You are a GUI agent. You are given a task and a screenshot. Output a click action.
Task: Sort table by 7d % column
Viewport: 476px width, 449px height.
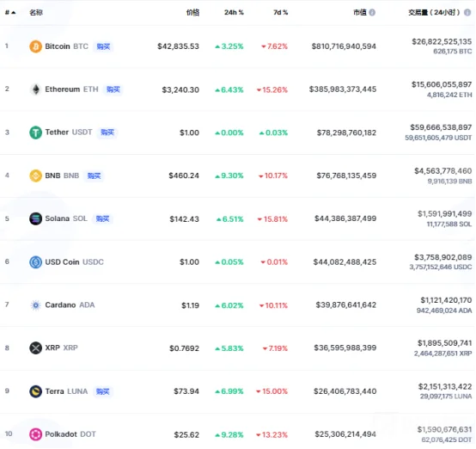tap(280, 12)
